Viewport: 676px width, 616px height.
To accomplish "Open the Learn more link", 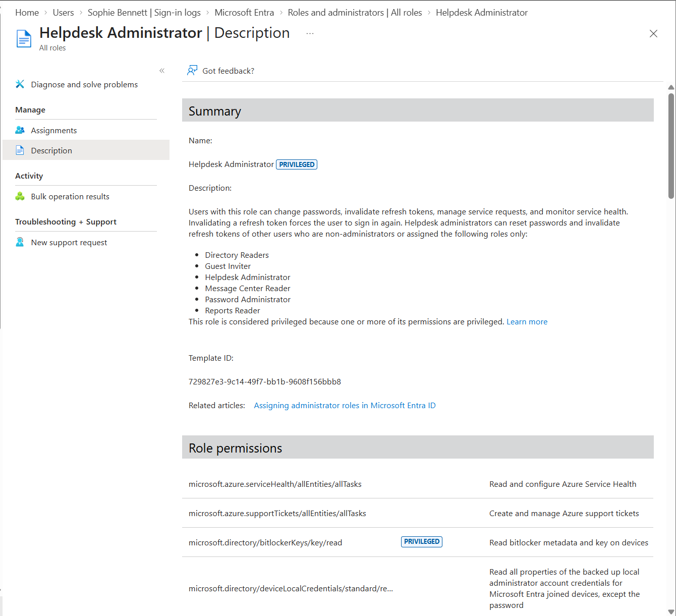I will tap(527, 321).
